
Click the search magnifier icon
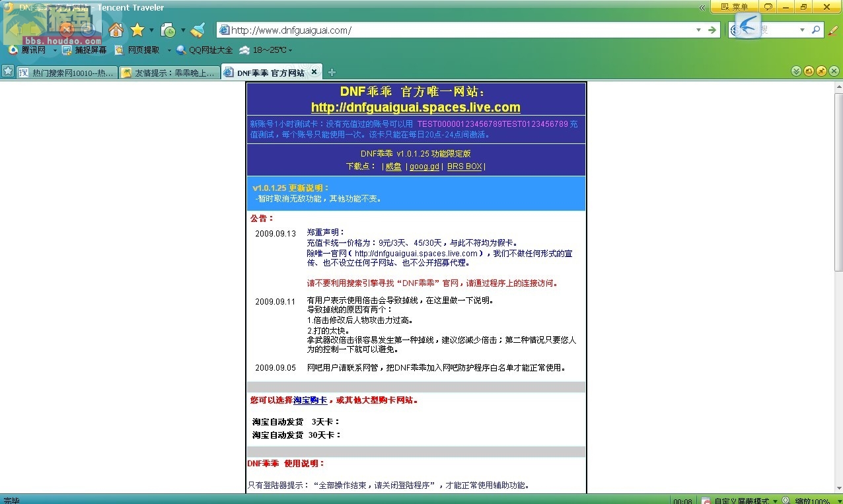[816, 30]
